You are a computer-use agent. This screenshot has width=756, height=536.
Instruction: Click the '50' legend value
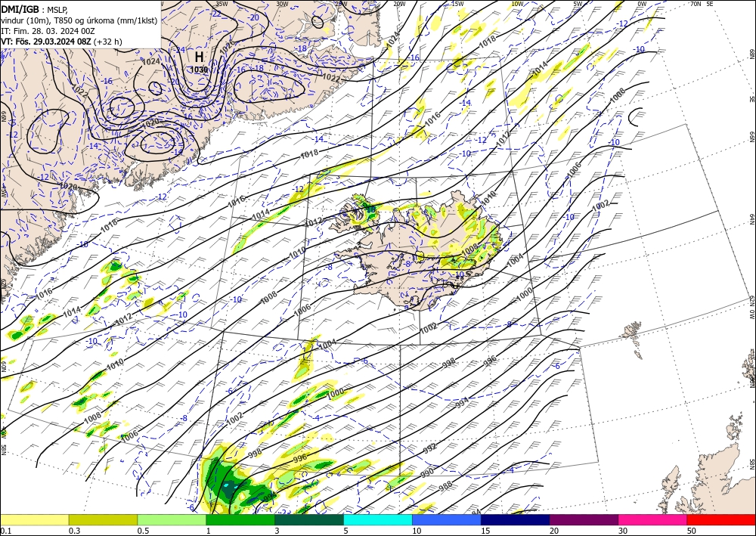(692, 531)
